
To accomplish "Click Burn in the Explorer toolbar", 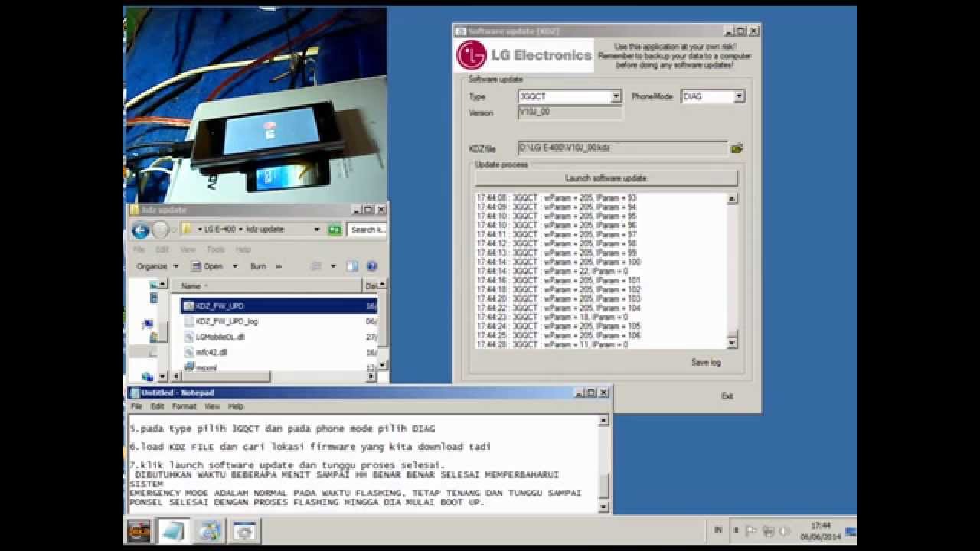I will pyautogui.click(x=258, y=266).
